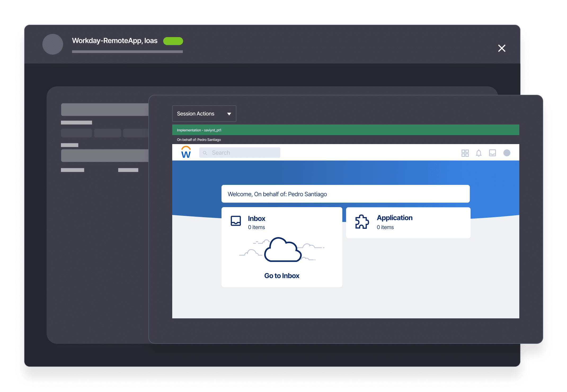567x392 pixels.
Task: Open the apps grid icon
Action: 465,153
